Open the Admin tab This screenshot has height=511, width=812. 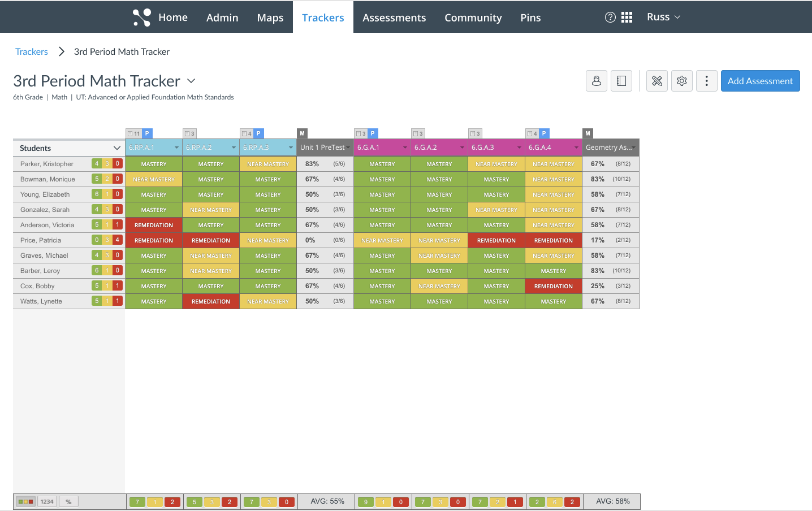[222, 18]
